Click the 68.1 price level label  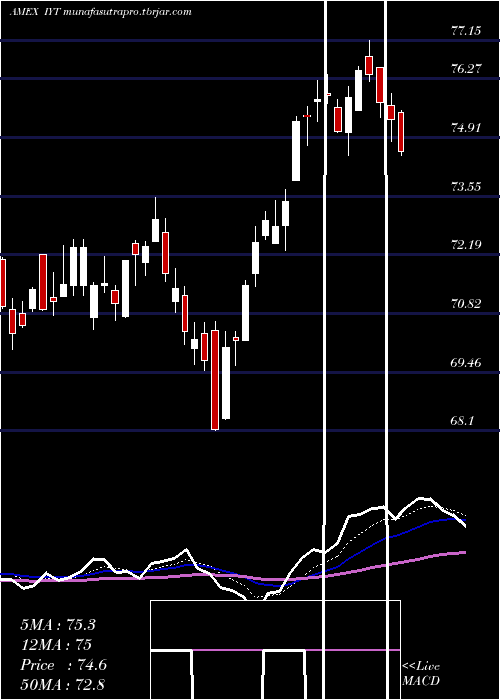click(x=462, y=421)
